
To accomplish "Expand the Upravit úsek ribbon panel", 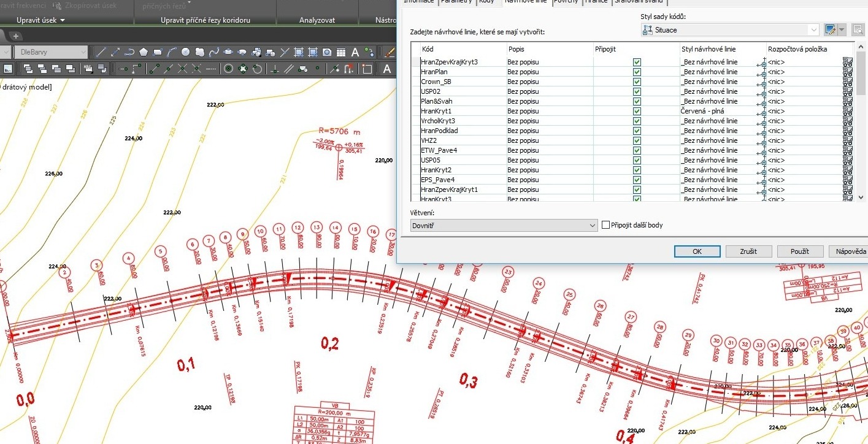I will 41,20.
